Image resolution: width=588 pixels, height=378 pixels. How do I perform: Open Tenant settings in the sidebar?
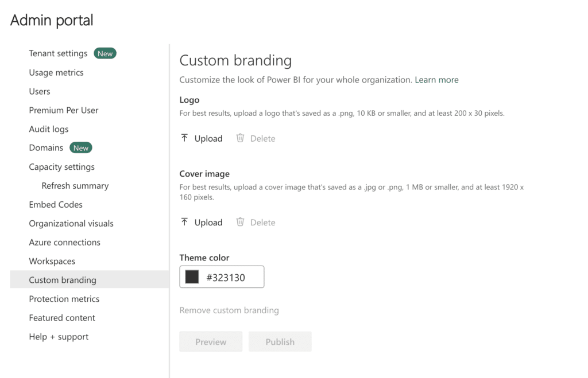(x=58, y=53)
